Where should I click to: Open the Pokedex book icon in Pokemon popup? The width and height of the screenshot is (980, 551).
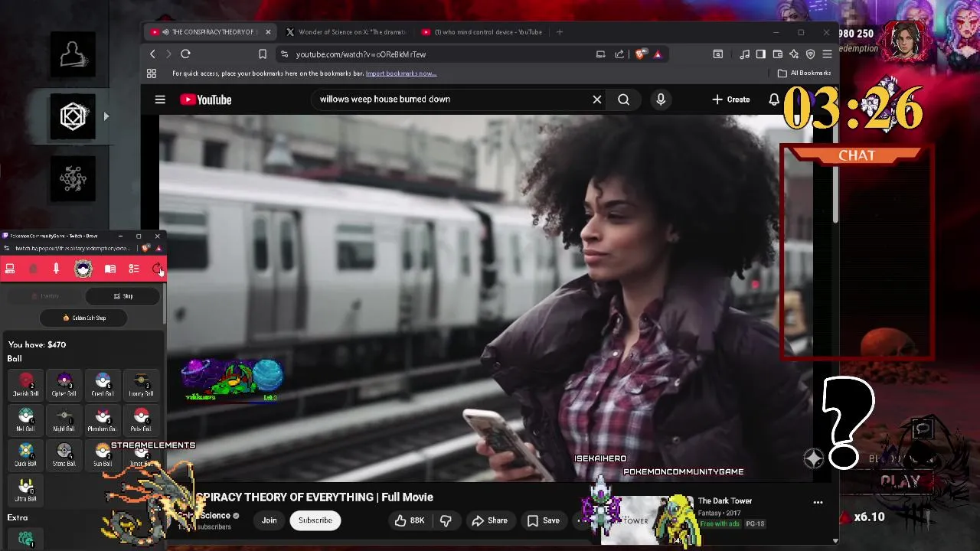coord(110,269)
